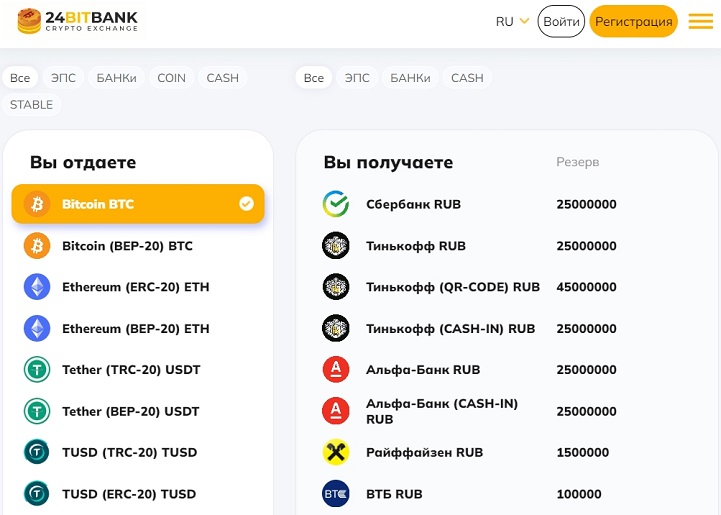Screen dimensions: 721x515
Task: Click the 45000000 reserve value
Action: click(x=586, y=287)
